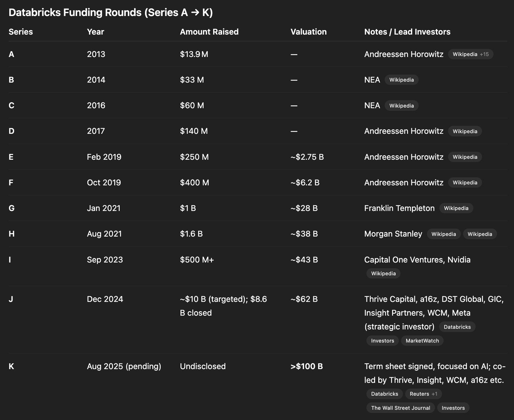Open Wikipedia chip beside Franklin Templeton
Screen dimensions: 514x420
(456, 208)
